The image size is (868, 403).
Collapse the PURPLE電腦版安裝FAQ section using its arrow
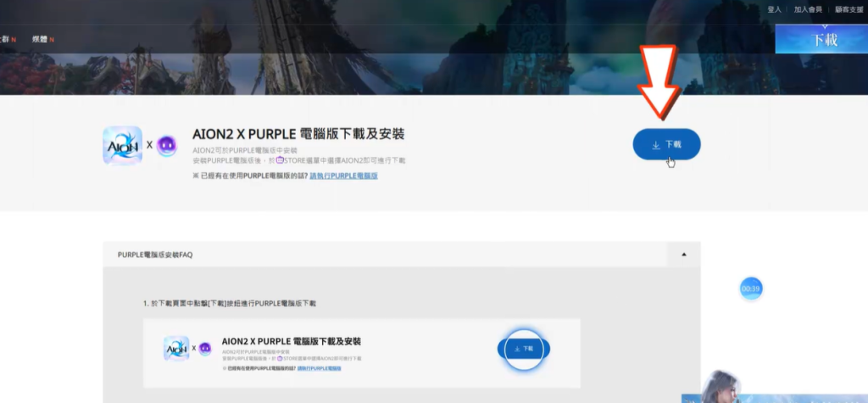(x=684, y=255)
